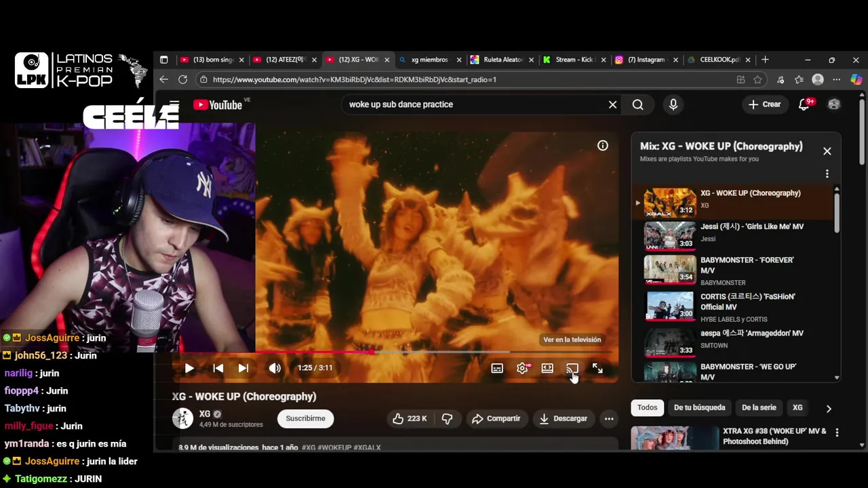Open the XG channel name link
868x488 pixels.
(x=205, y=414)
